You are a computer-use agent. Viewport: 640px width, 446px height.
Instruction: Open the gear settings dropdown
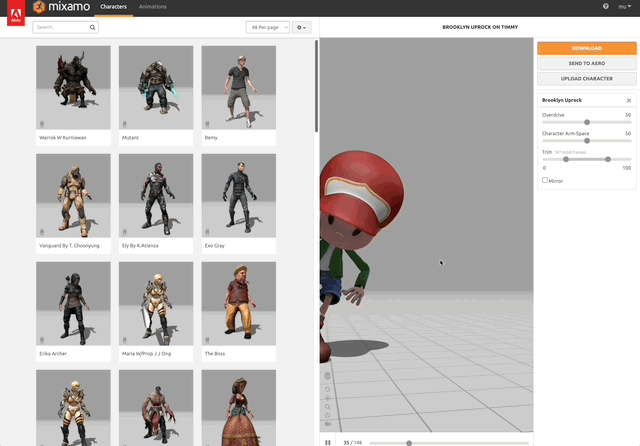click(302, 27)
